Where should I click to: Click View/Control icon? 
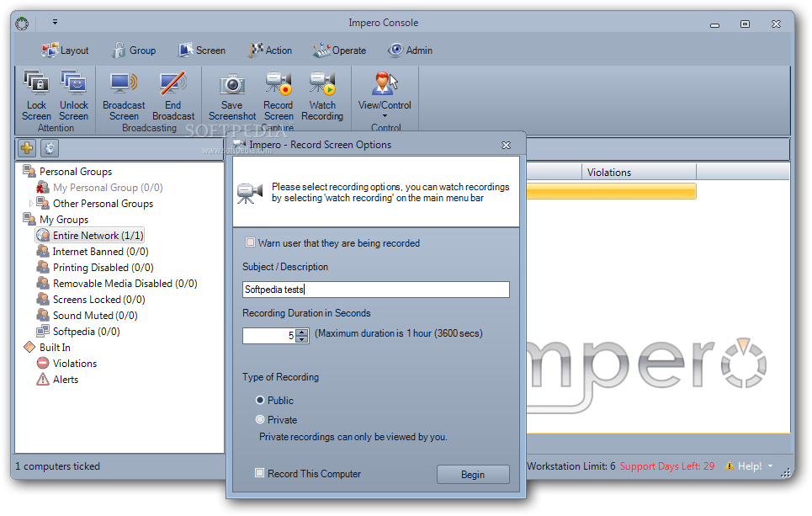point(385,83)
